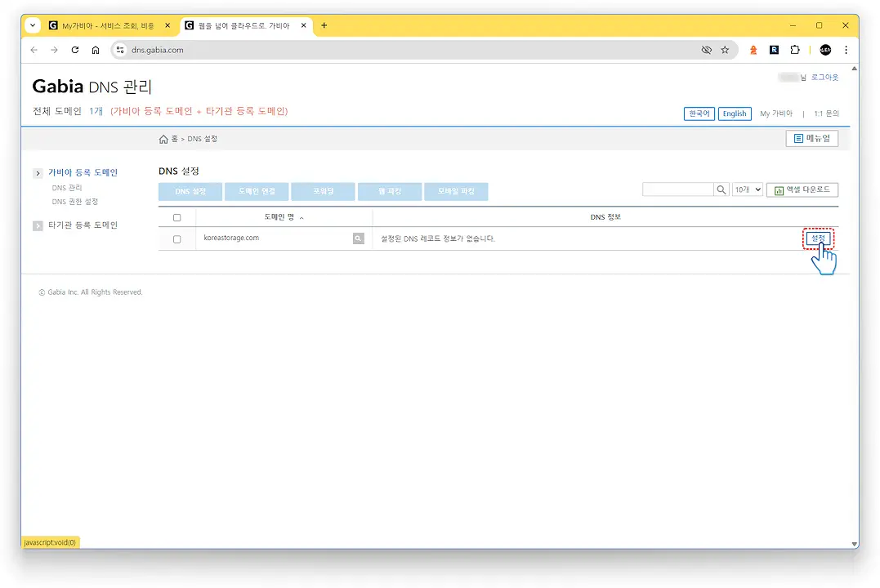Click the Gabia DNS 관리 logo

tap(92, 87)
